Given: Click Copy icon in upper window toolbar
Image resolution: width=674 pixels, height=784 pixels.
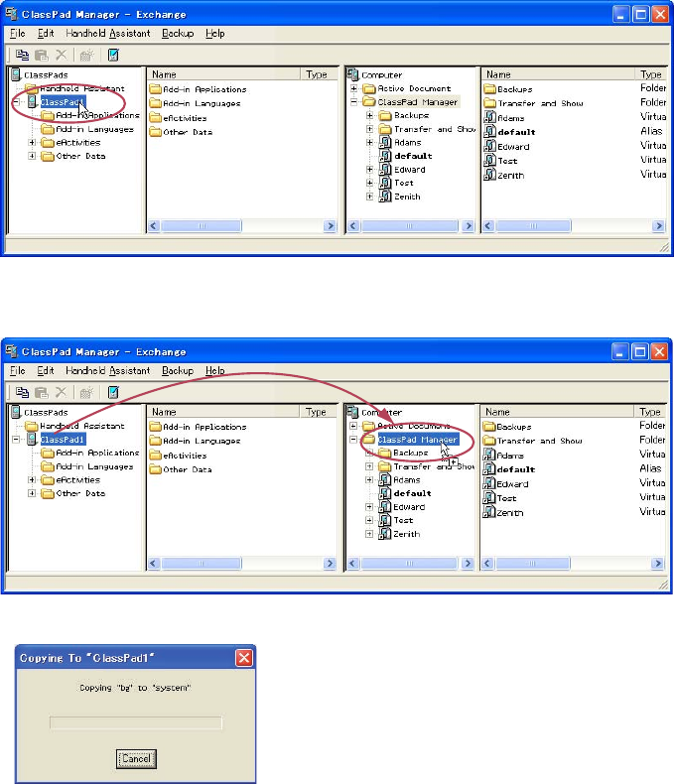Looking at the screenshot, I should [22, 55].
